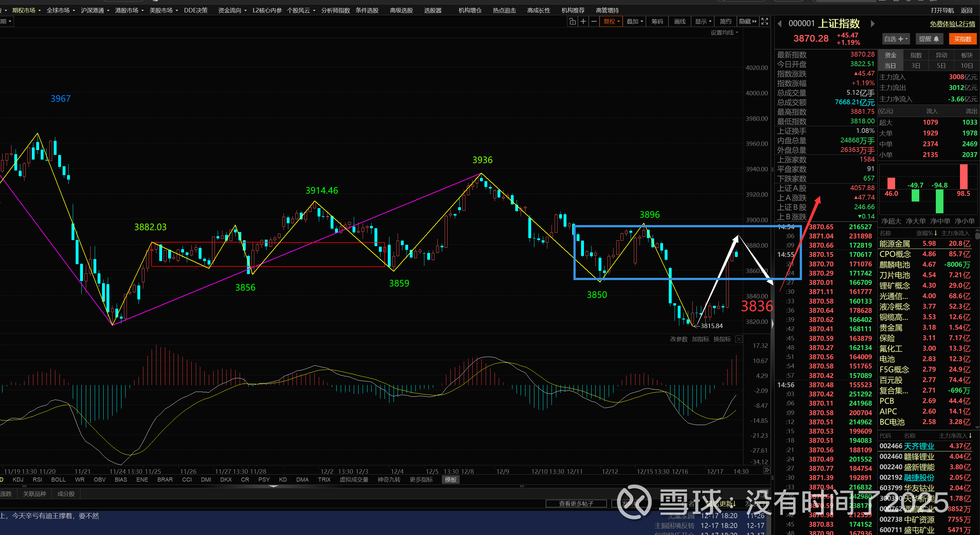This screenshot has width=980, height=535.
Task: Toggle the 简约 simple view
Action: 725,22
